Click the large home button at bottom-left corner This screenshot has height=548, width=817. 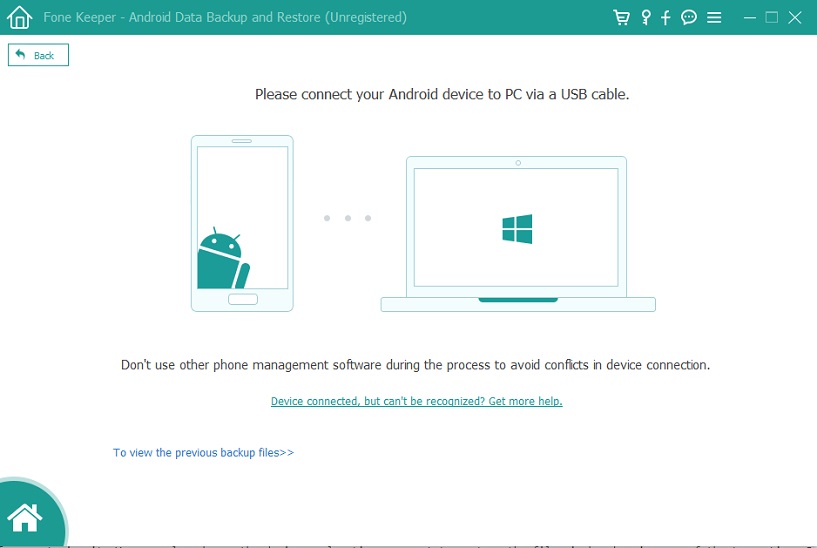coord(25,516)
